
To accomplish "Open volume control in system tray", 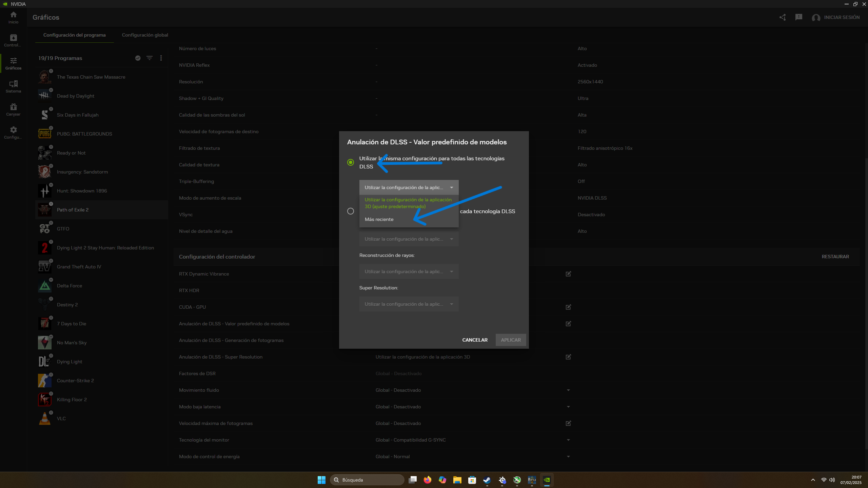I will 832,480.
